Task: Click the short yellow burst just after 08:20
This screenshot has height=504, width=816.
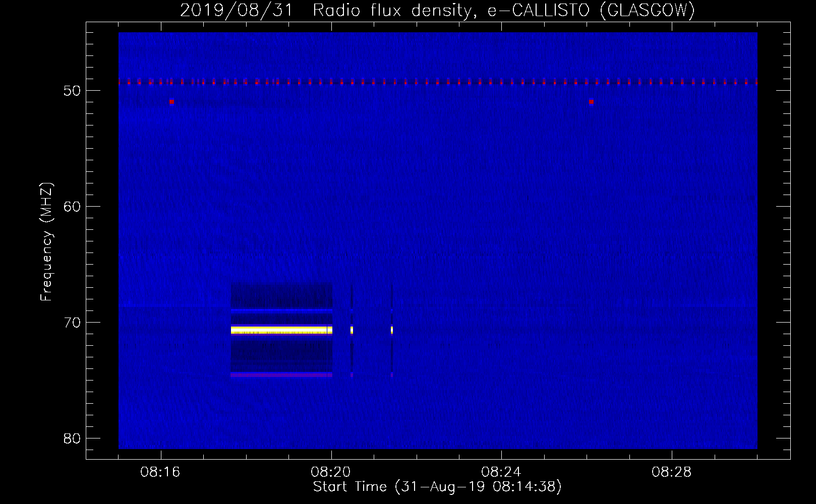Action: tap(352, 330)
